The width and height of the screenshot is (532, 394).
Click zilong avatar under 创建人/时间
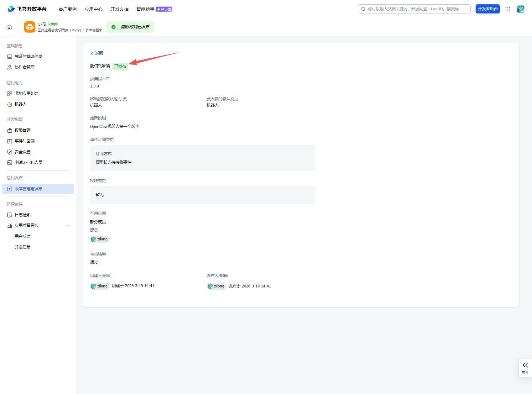[93, 286]
